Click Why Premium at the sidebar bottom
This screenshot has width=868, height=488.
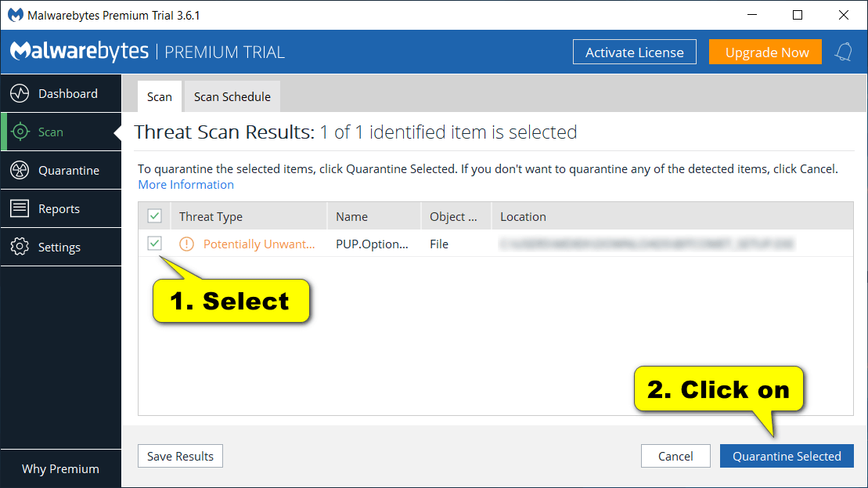[60, 468]
